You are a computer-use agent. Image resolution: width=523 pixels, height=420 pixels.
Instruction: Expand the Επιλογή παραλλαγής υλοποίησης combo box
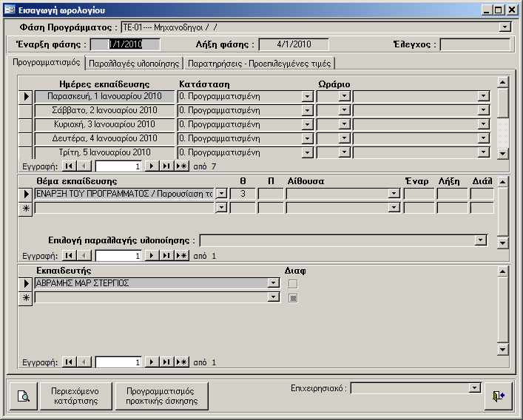coord(482,240)
